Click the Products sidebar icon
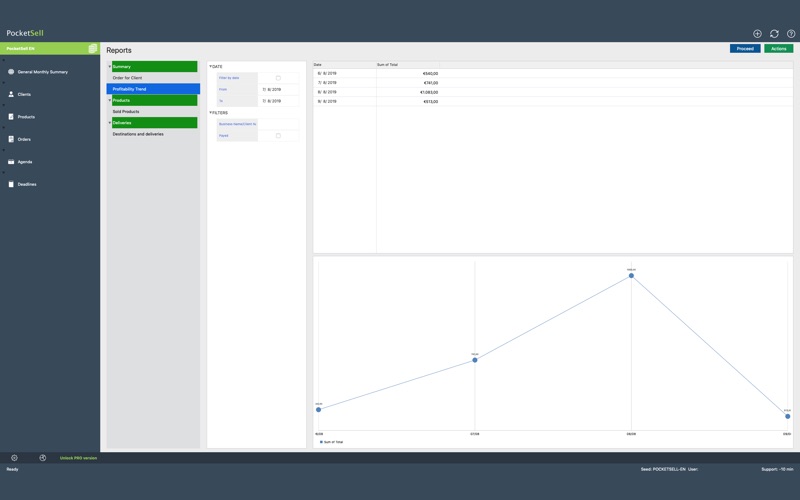This screenshot has height=500, width=800. pyautogui.click(x=11, y=117)
